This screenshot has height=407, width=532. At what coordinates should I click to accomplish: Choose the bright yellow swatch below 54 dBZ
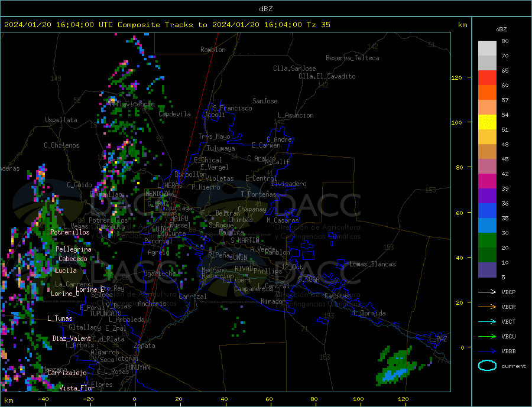(487, 122)
